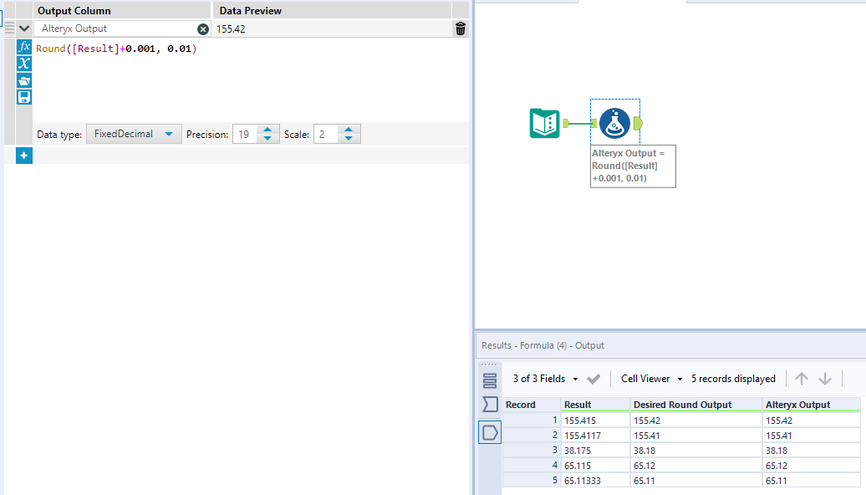The width and height of the screenshot is (866, 495).
Task: Show messages list view icon in Results
Action: pyautogui.click(x=489, y=381)
